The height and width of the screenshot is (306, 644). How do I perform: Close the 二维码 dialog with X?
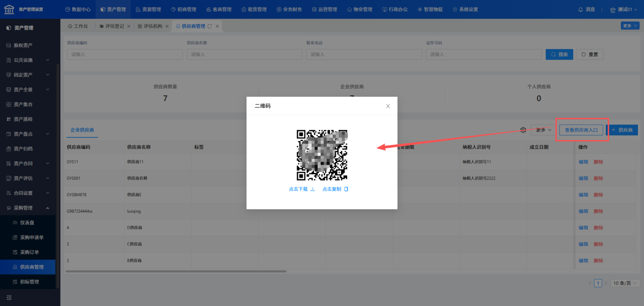point(388,106)
